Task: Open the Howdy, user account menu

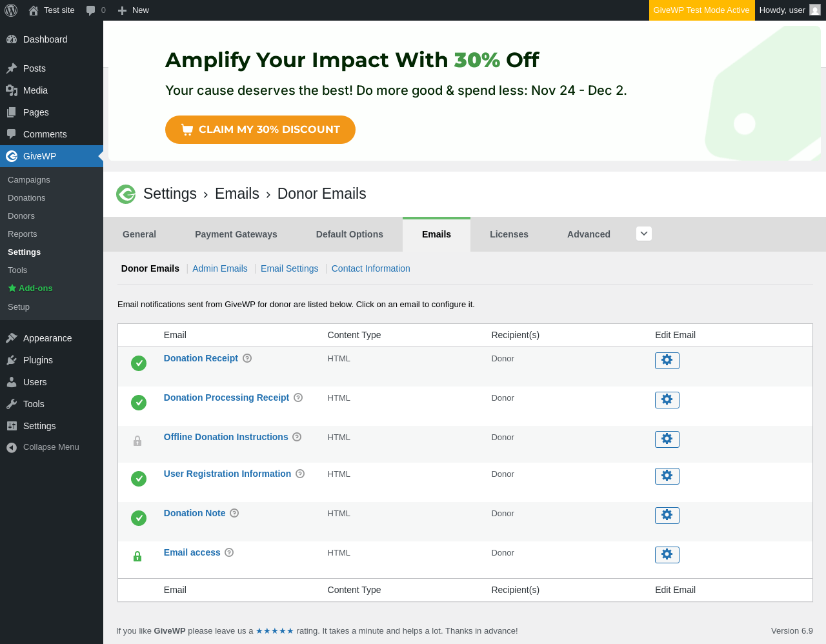Action: coord(789,10)
